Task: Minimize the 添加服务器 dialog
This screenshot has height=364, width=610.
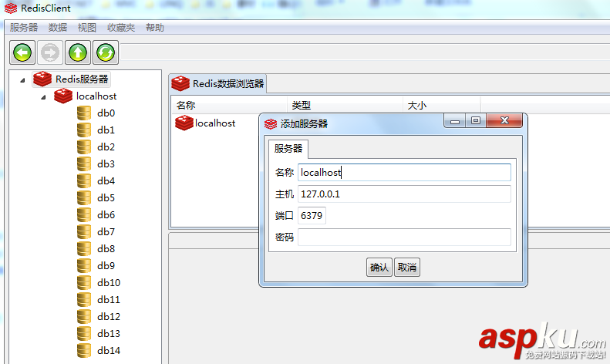Action: click(x=455, y=121)
